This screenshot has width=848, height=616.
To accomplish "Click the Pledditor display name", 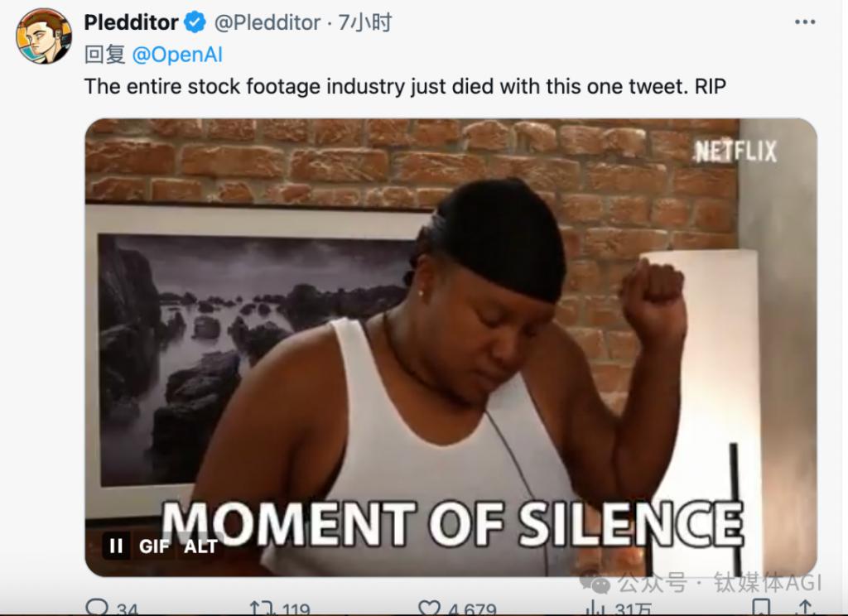I will click(x=131, y=22).
